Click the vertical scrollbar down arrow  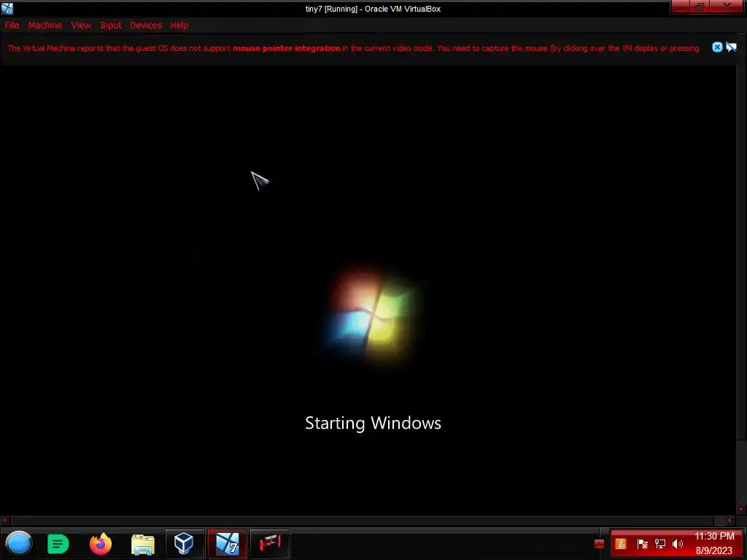[x=741, y=510]
